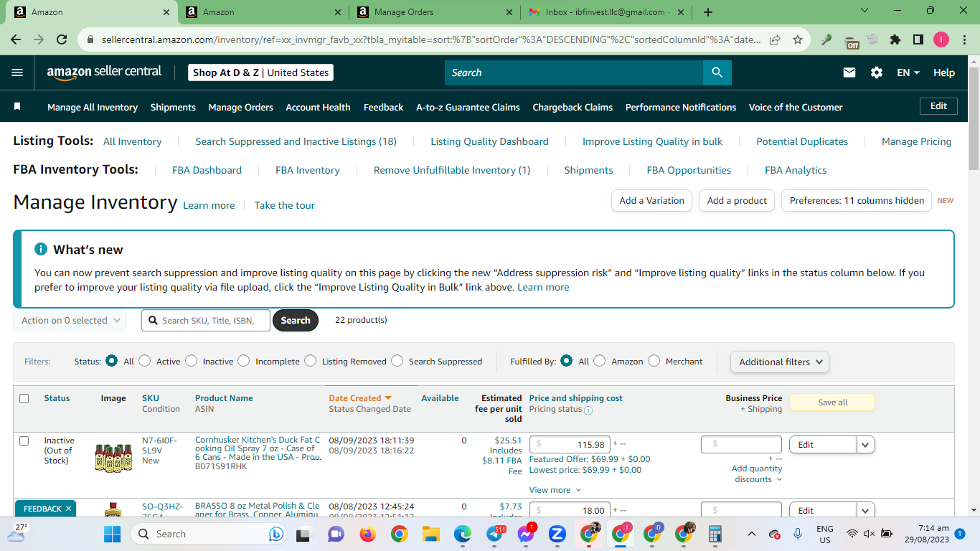Filter status by Incomplete
The height and width of the screenshot is (551, 980).
pyautogui.click(x=244, y=361)
